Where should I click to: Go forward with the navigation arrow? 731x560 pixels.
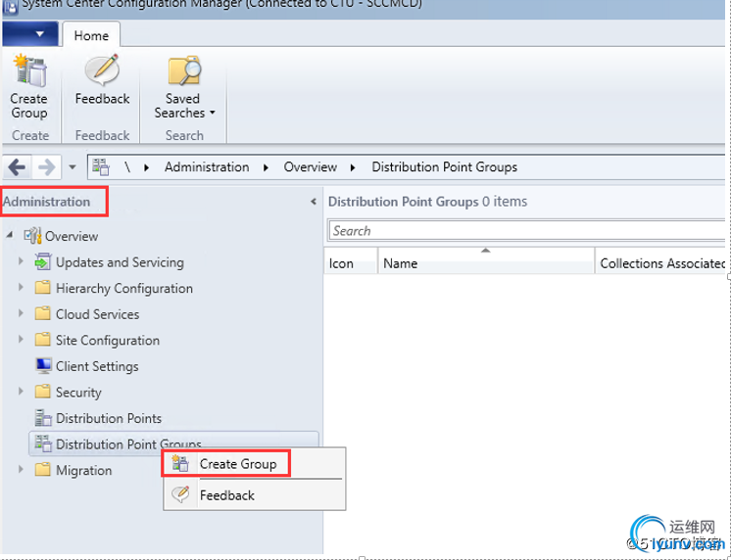(x=46, y=166)
